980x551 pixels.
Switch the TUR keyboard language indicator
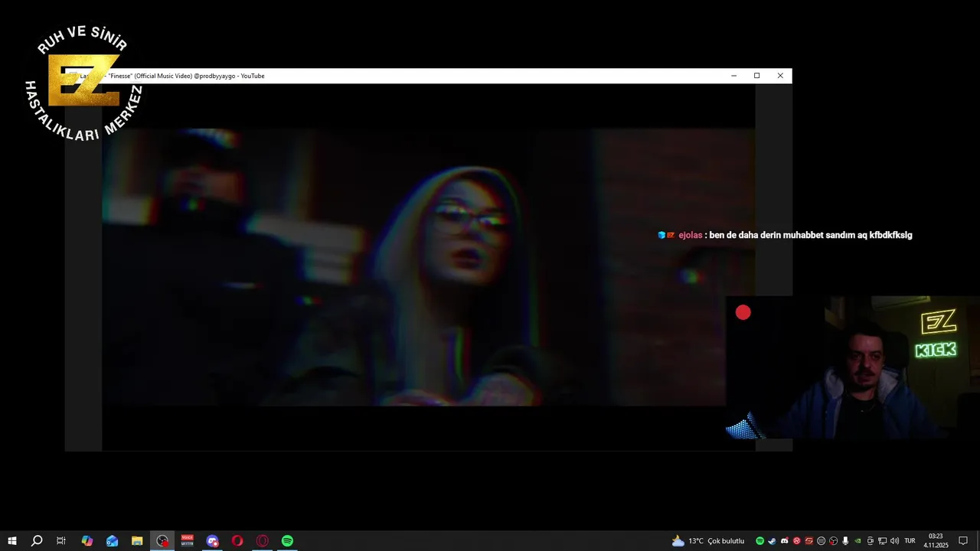click(910, 541)
